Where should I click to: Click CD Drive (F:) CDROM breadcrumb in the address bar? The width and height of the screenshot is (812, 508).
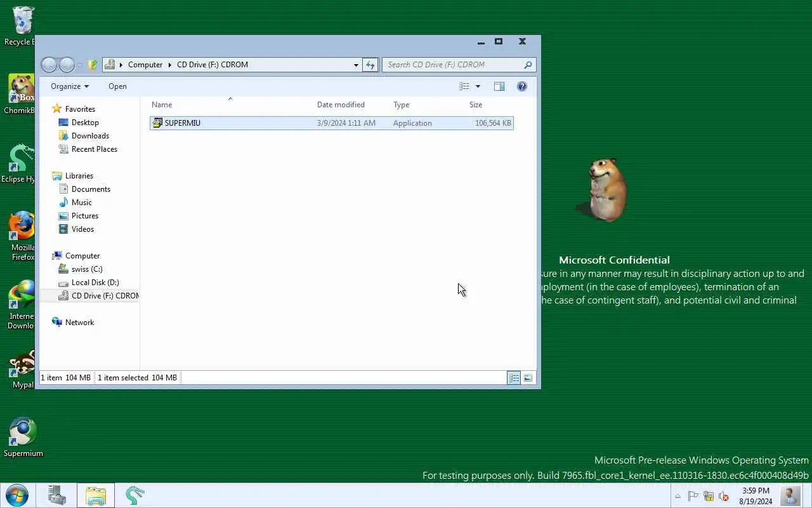click(x=213, y=65)
